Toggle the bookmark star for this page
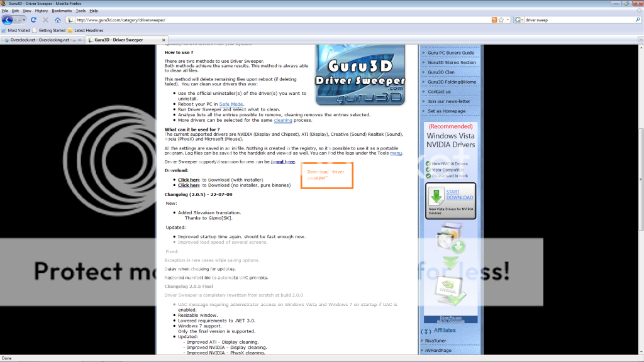This screenshot has height=362, width=644. tap(502, 19)
